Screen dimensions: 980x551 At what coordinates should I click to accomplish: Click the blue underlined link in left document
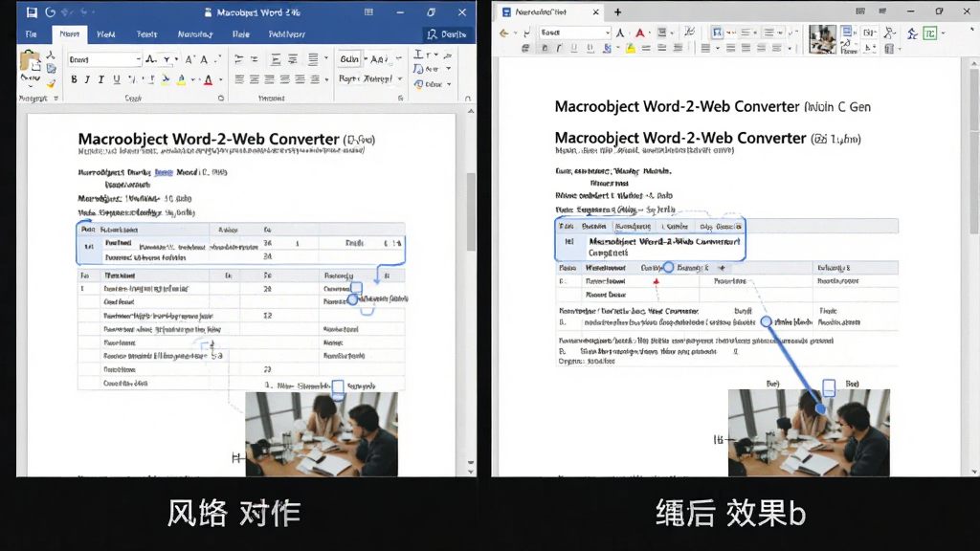click(x=163, y=172)
